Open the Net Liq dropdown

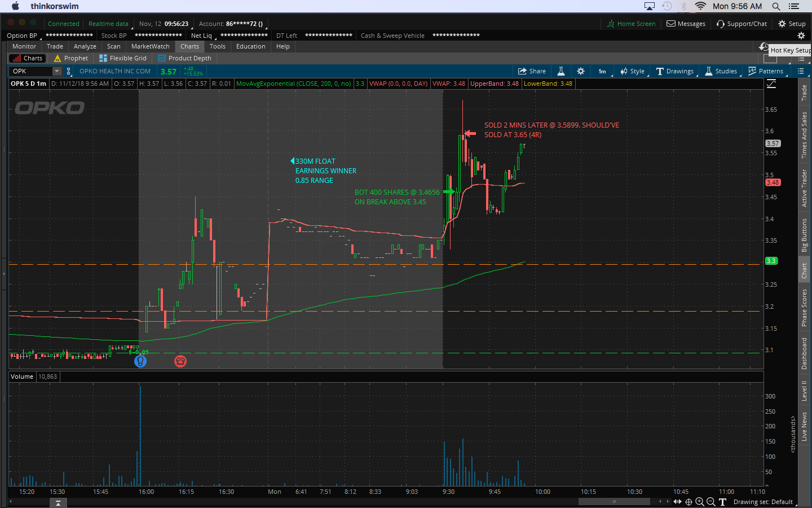[203, 36]
